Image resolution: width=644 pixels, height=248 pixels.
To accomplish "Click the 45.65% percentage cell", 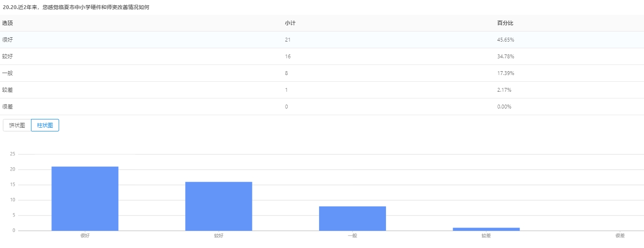I will click(x=505, y=40).
